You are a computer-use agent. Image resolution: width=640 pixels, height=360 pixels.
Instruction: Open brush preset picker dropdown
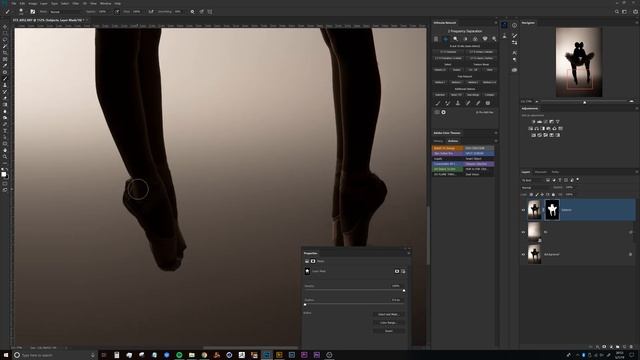(x=21, y=12)
